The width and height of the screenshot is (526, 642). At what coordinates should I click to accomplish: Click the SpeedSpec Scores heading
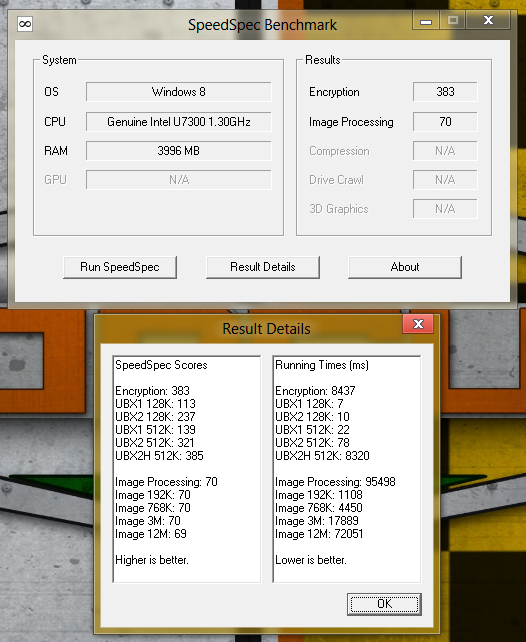[161, 365]
